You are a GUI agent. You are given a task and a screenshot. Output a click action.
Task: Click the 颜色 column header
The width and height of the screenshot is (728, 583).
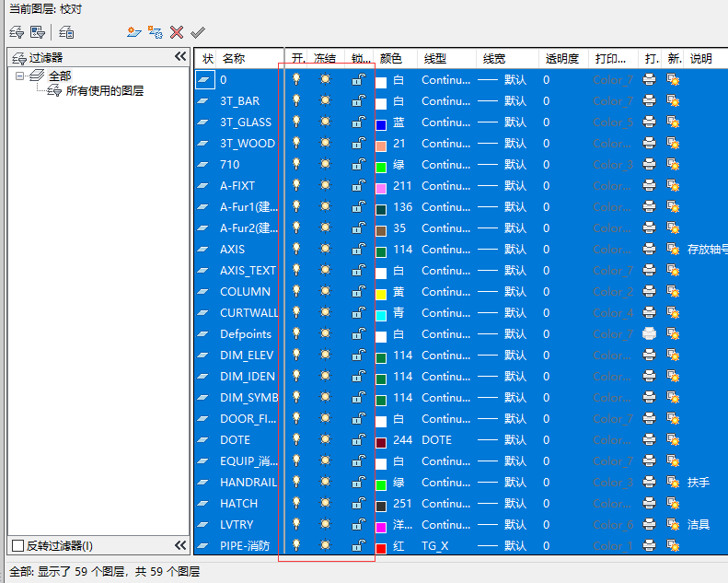click(391, 58)
